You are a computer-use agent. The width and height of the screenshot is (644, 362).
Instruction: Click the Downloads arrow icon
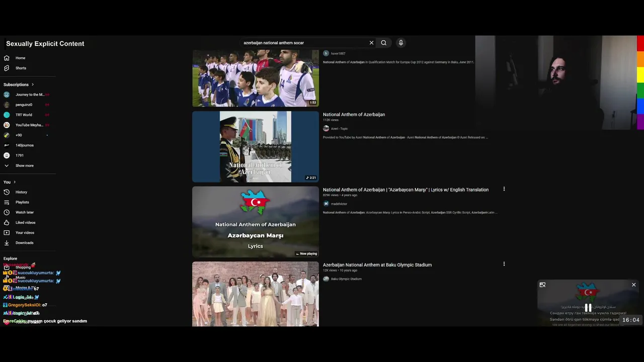click(x=7, y=243)
